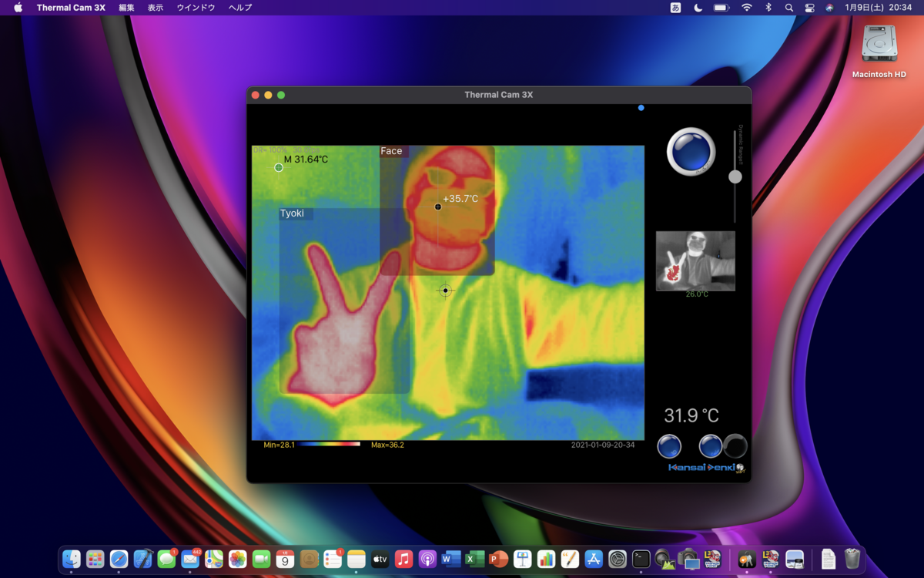Click the Dynamic Range slider knob

(735, 176)
